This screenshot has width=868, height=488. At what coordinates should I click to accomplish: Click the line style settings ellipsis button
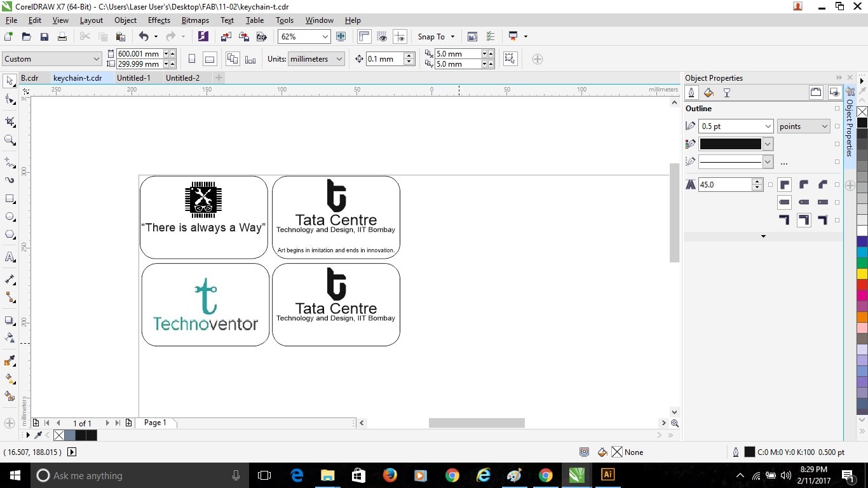[784, 163]
